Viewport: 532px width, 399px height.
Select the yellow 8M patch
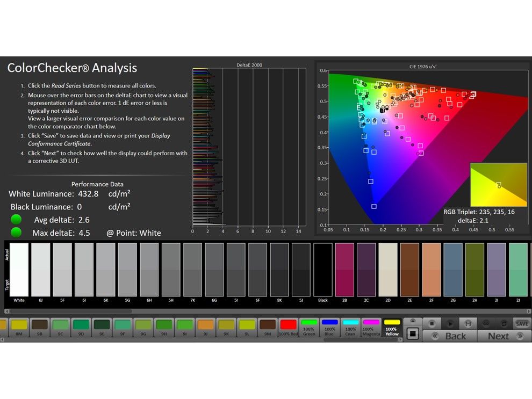point(19,328)
